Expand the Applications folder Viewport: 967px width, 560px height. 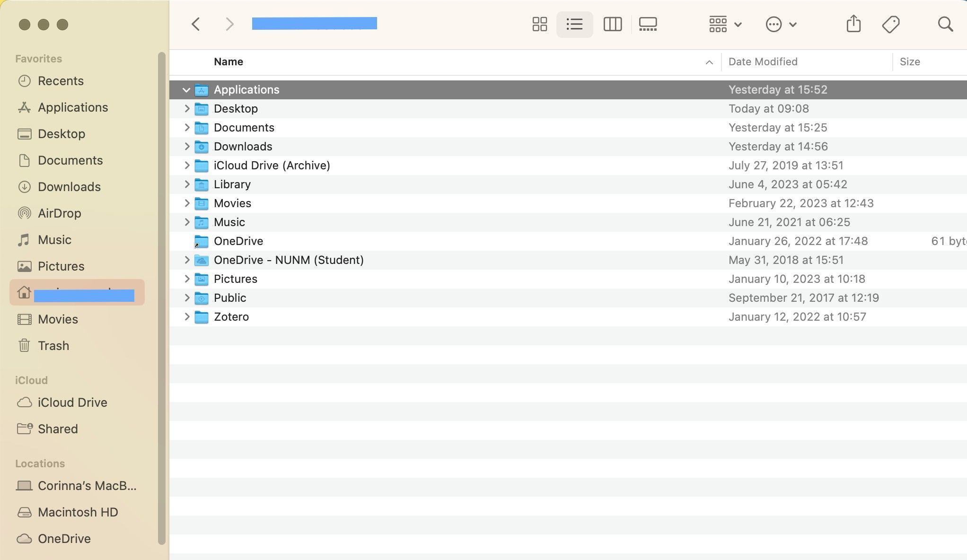coord(185,88)
